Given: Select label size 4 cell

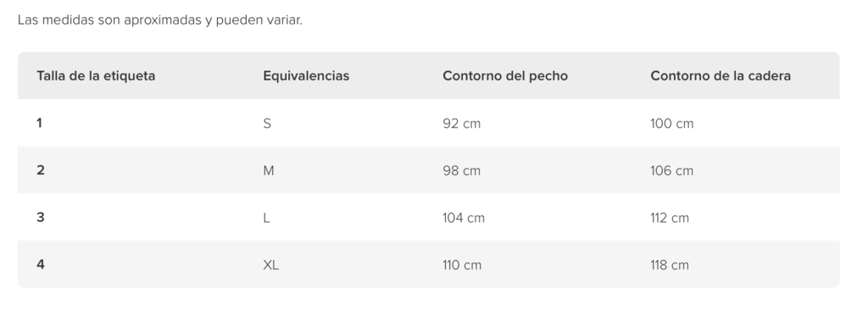Looking at the screenshot, I should click(41, 265).
